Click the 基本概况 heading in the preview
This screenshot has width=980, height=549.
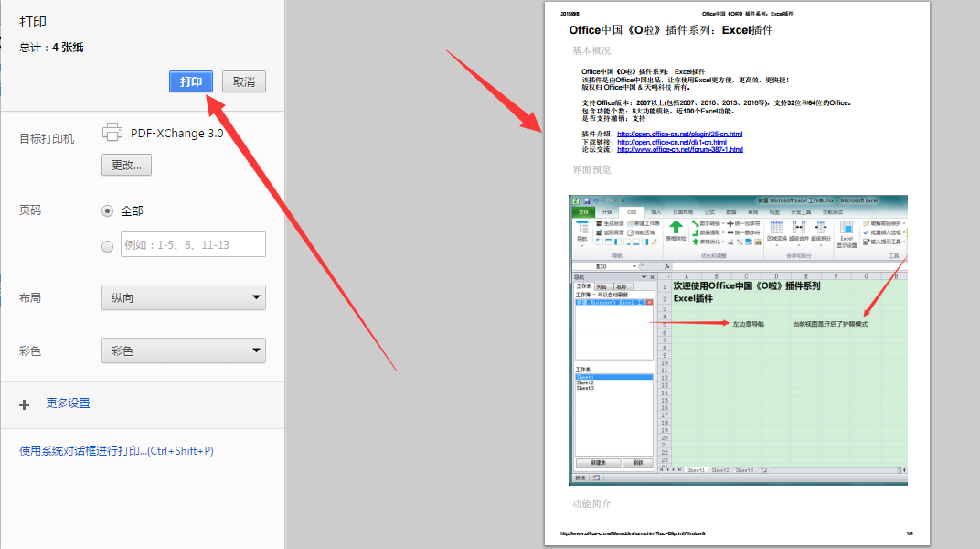(x=591, y=50)
